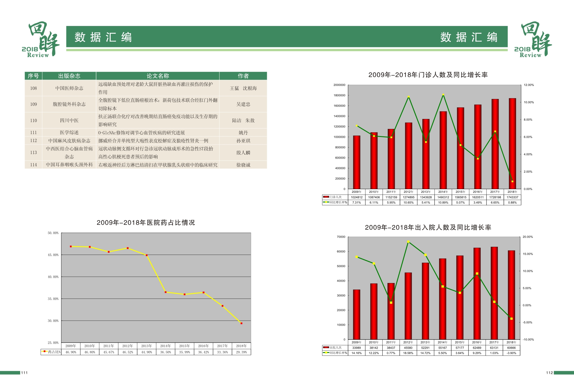Viewport: 574px width, 392px height.
Task: Click the right 数据汇编 header title
Action: coord(469,37)
